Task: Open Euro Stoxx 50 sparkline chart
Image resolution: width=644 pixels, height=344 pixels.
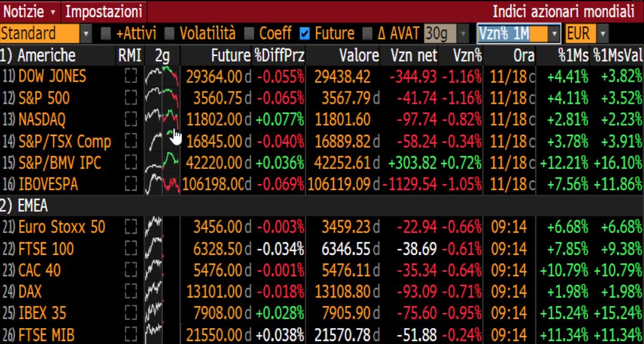Action: click(x=162, y=227)
